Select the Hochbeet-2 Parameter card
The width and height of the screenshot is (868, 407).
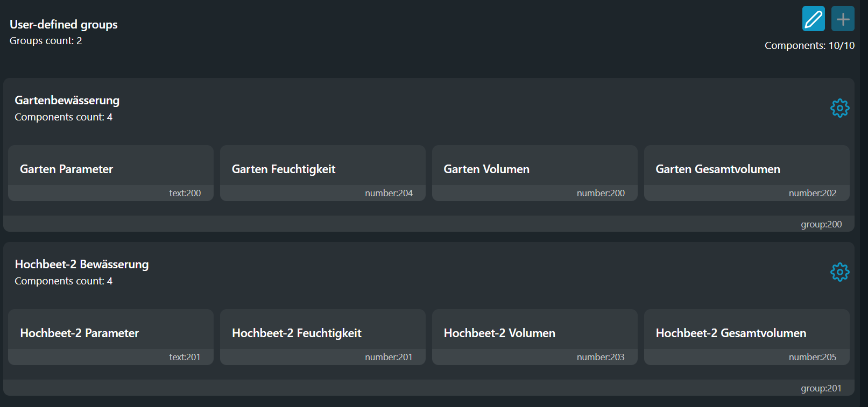pyautogui.click(x=111, y=337)
